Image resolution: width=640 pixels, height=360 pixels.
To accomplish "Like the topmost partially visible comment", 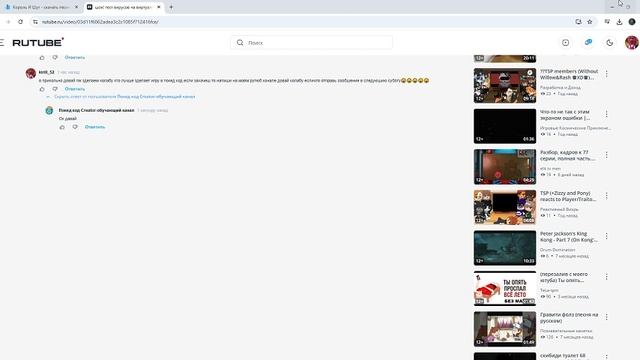I will coord(42,58).
